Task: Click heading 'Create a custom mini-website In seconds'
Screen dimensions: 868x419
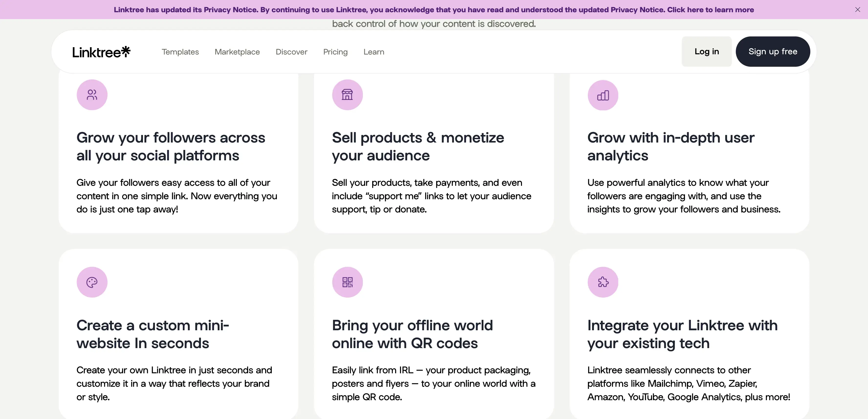Action: (153, 334)
